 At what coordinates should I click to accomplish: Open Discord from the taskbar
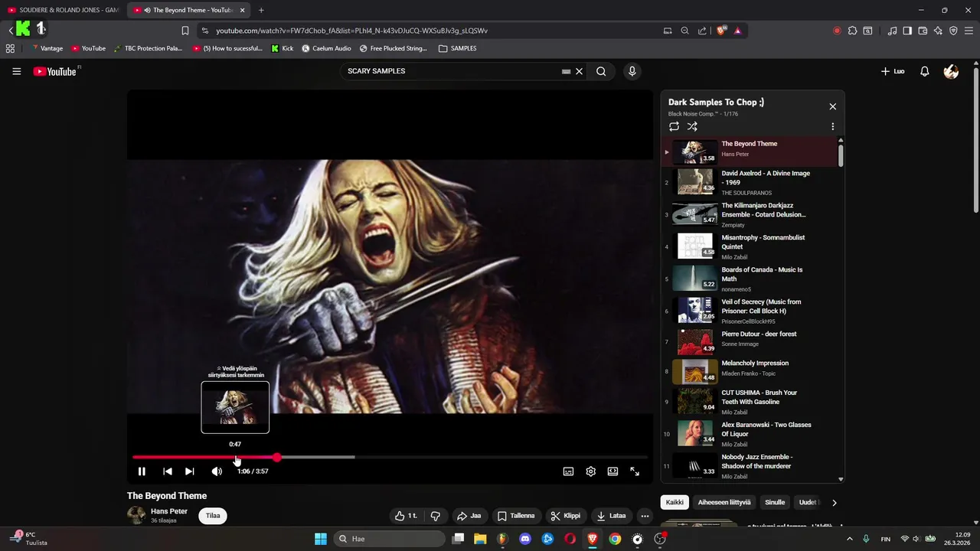[525, 539]
